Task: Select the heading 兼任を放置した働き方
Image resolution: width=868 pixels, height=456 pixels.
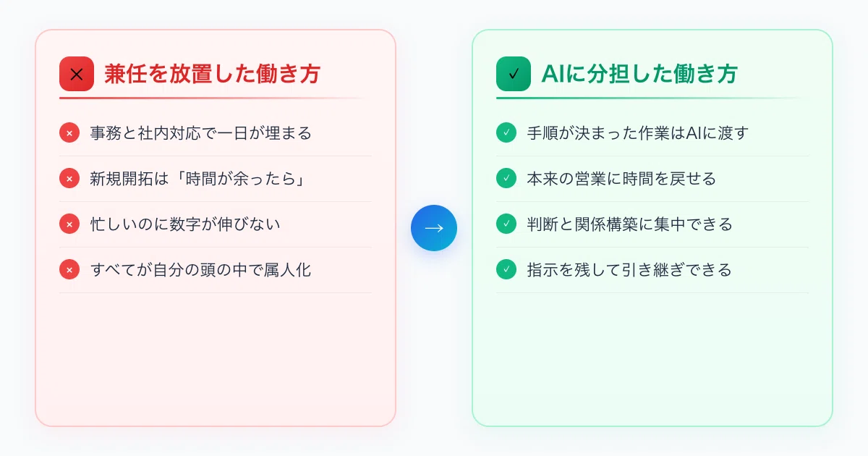Action: (x=212, y=74)
